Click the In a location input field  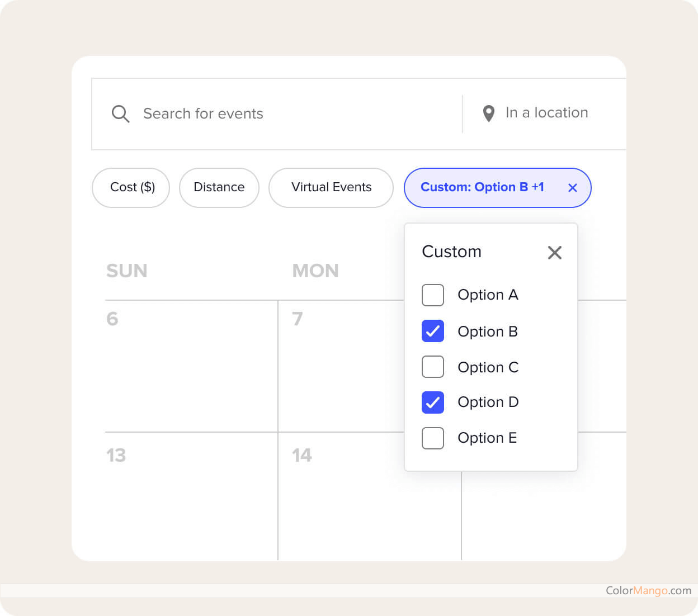coord(547,113)
